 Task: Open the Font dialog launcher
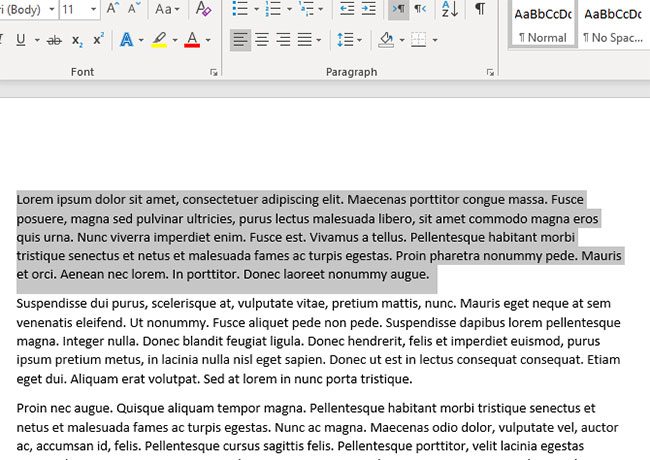pos(213,73)
